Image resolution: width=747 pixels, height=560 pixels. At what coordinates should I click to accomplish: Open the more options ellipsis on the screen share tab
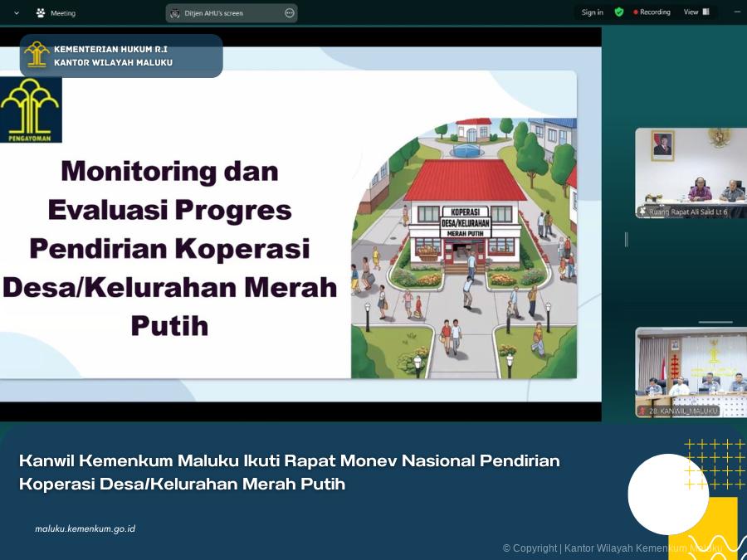(x=289, y=13)
